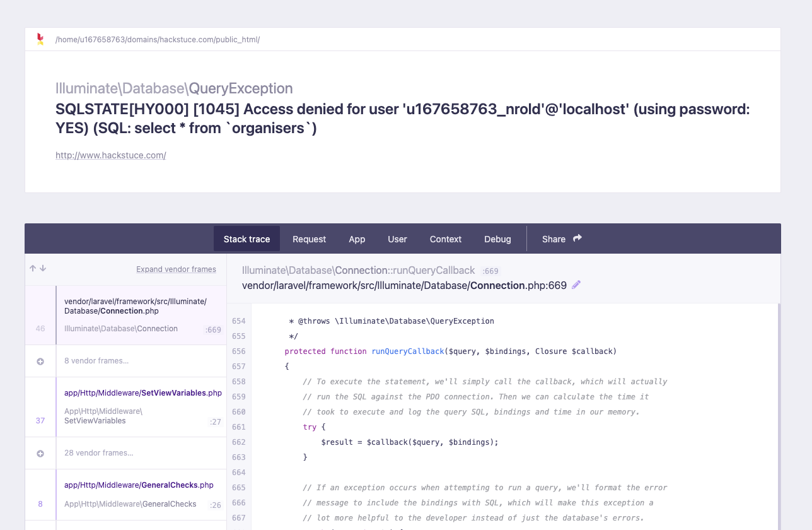Click the public_html path in the top bar
Screen dimensions: 812x530
click(x=156, y=39)
